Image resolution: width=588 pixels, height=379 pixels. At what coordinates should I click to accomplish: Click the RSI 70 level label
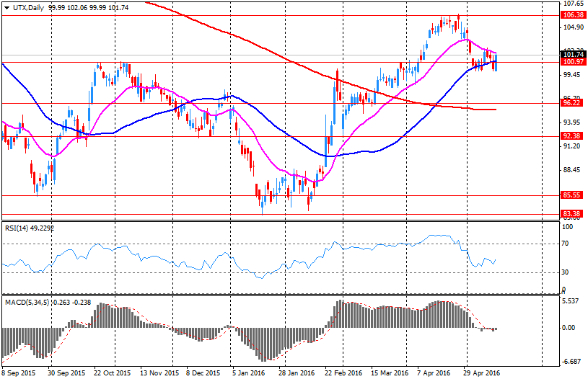click(x=565, y=244)
